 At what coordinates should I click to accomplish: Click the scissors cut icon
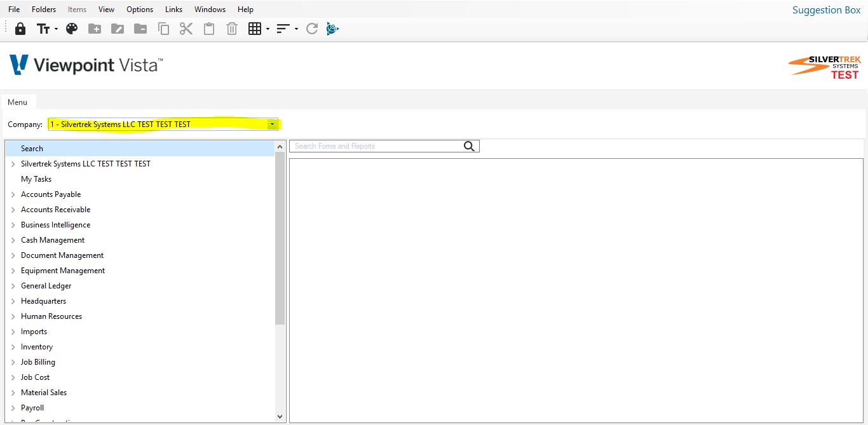[186, 29]
